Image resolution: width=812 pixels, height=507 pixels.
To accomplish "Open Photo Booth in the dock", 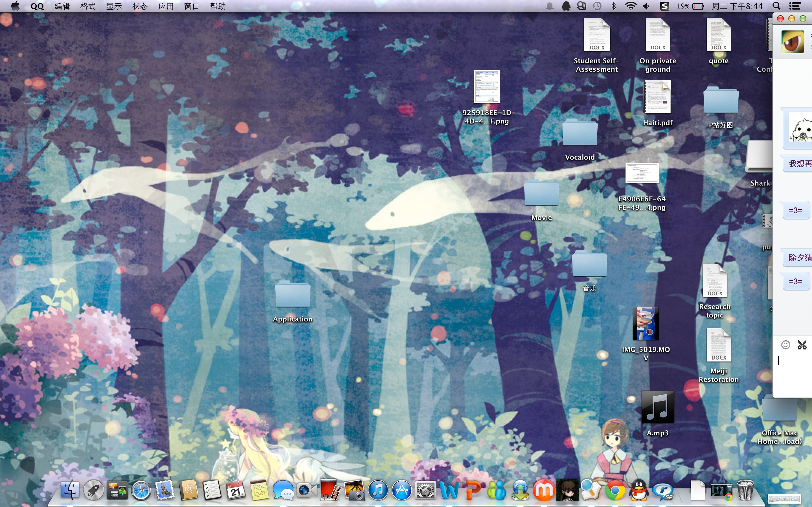I will 330,491.
